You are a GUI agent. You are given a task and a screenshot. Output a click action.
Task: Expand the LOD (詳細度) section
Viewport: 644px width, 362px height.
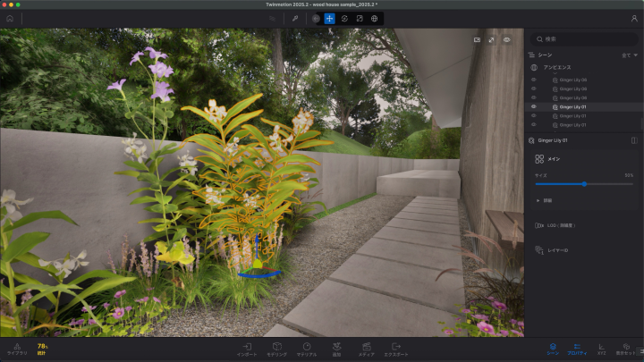pos(561,225)
